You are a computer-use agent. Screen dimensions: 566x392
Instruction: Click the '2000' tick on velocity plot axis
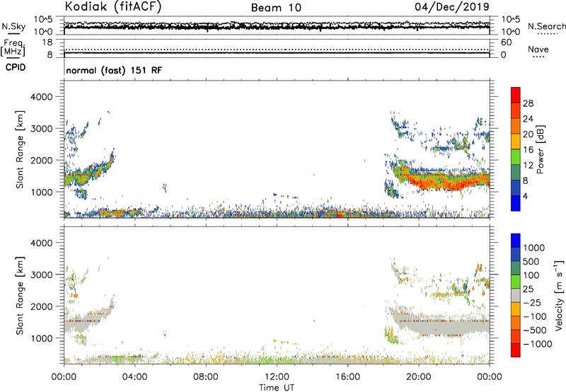[41, 306]
